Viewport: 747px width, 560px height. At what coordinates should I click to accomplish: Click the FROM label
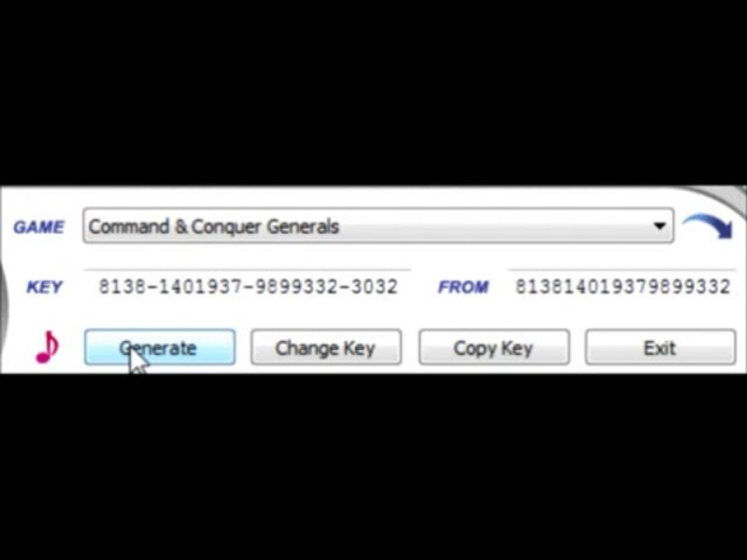(463, 287)
